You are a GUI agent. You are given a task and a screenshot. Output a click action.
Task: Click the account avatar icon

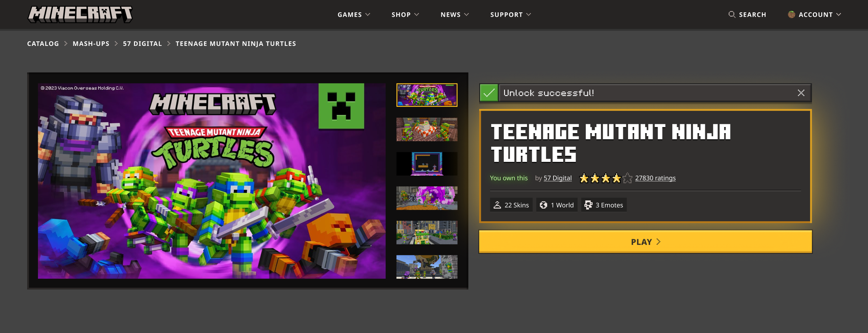click(x=791, y=14)
